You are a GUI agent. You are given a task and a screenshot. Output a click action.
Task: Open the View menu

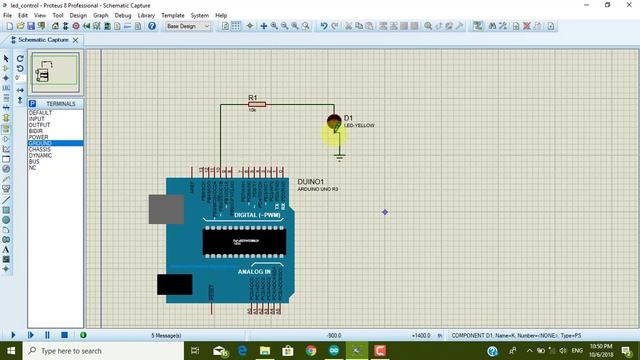40,16
